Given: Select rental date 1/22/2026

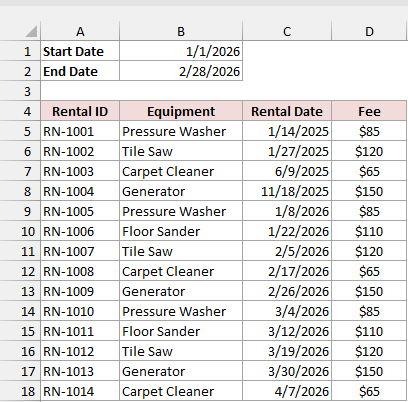Looking at the screenshot, I should pos(287,231).
